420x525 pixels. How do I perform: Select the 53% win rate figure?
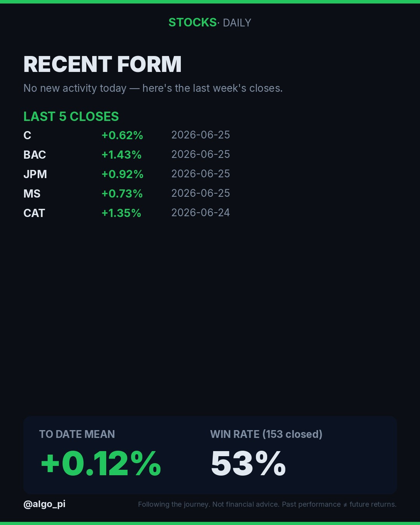click(x=248, y=463)
